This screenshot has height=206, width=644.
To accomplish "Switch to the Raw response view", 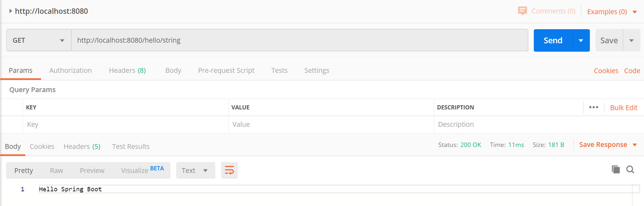I will pyautogui.click(x=56, y=170).
